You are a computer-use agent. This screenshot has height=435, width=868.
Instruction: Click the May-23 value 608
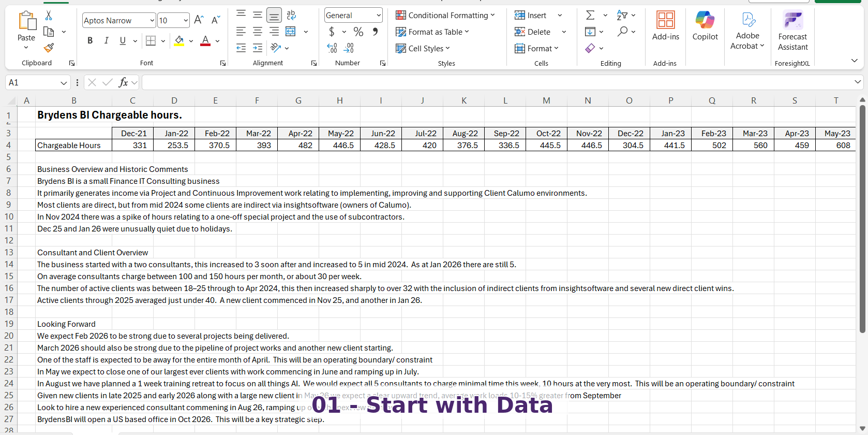tap(836, 145)
